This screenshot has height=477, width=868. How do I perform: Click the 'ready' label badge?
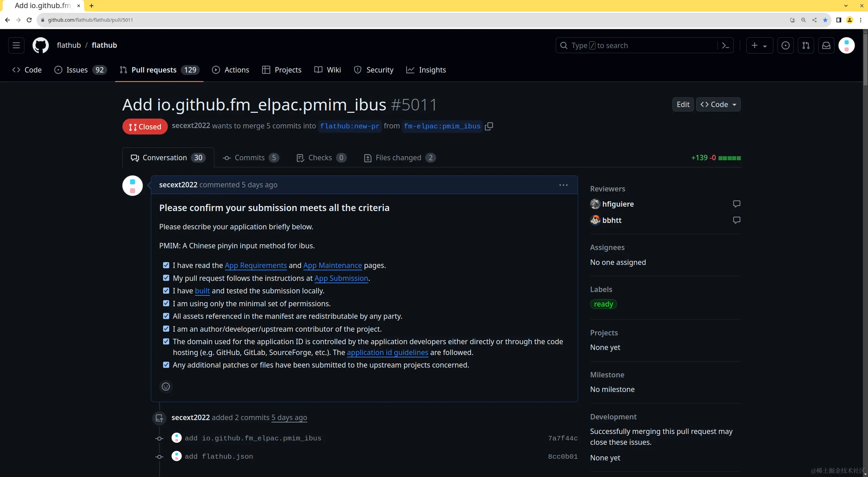604,304
